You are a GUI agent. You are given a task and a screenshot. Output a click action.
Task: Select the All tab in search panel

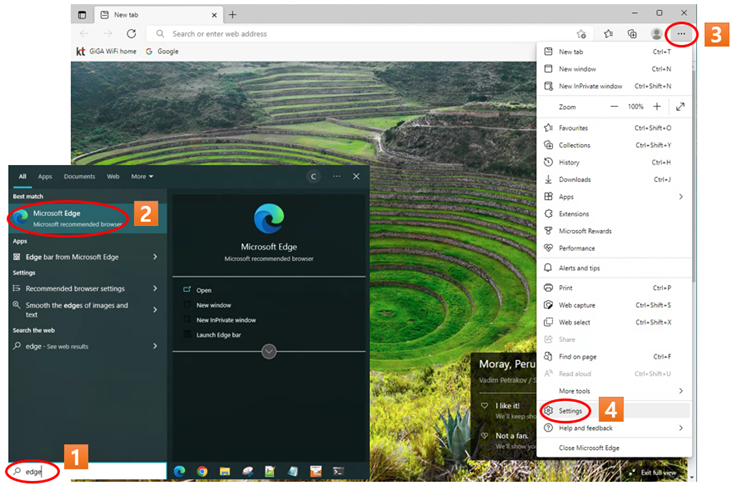pyautogui.click(x=22, y=177)
